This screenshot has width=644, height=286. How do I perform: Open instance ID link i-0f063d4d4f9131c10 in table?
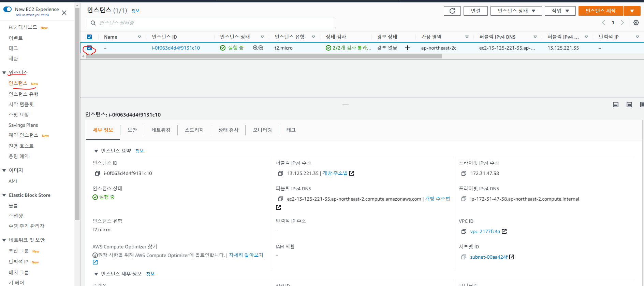click(x=176, y=48)
